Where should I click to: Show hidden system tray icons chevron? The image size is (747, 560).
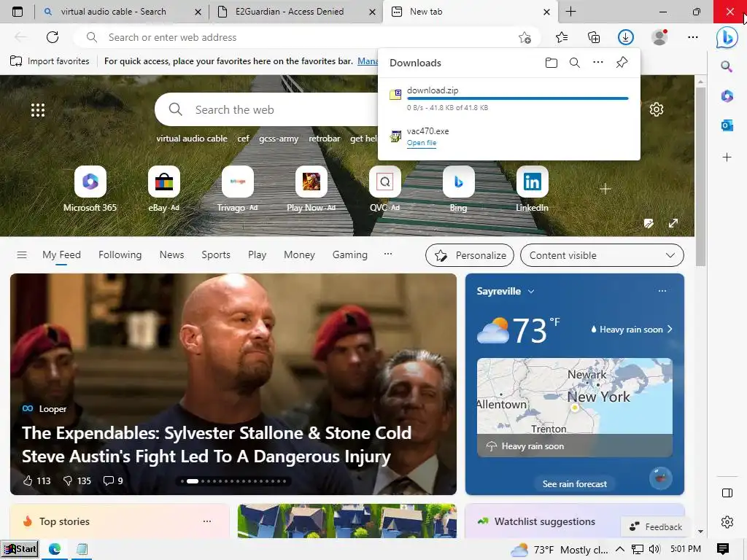(x=620, y=549)
